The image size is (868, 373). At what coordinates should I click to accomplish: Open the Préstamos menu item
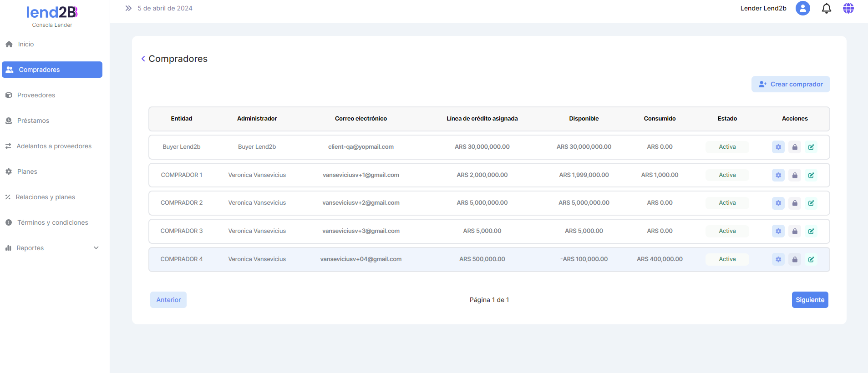coord(33,121)
